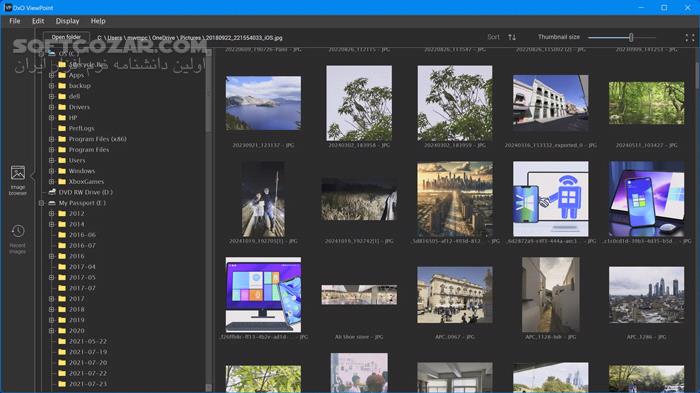The width and height of the screenshot is (700, 393).
Task: Open the Display menu
Action: [x=67, y=21]
